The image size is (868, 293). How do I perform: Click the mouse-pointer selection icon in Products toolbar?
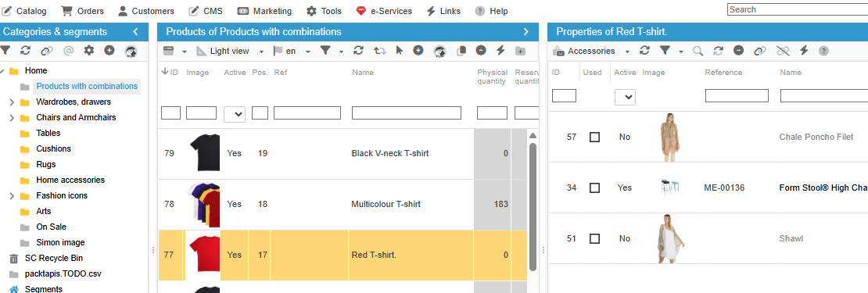pyautogui.click(x=399, y=51)
